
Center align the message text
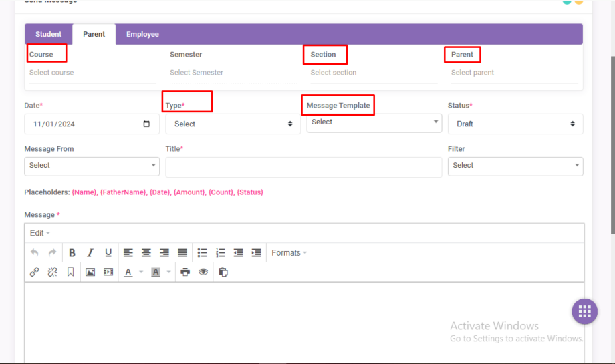click(146, 253)
